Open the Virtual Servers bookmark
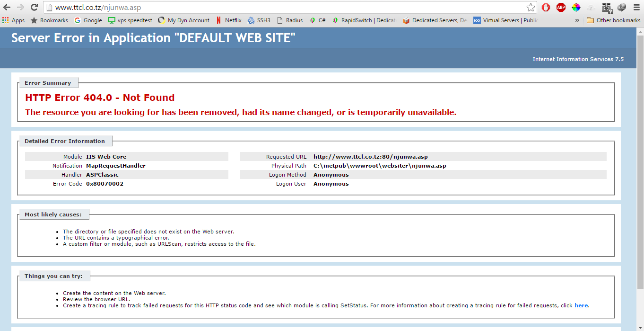Viewport: 644px width, 331px height. [505, 20]
